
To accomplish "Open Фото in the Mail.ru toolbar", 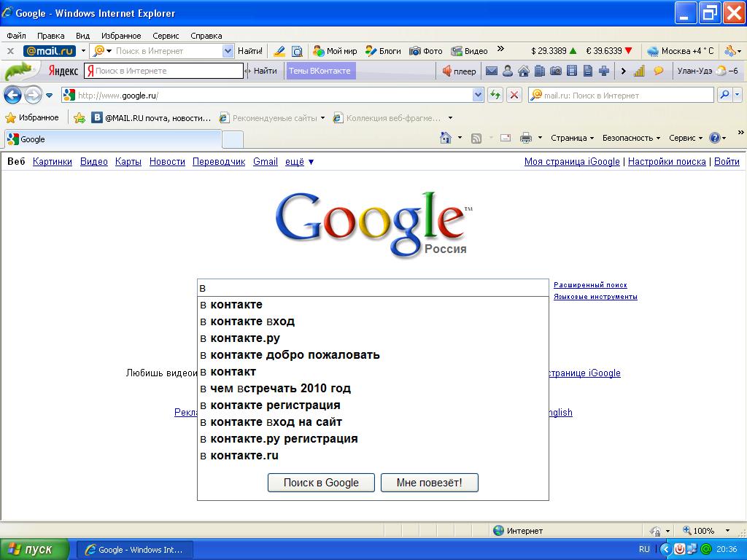I will pyautogui.click(x=426, y=51).
